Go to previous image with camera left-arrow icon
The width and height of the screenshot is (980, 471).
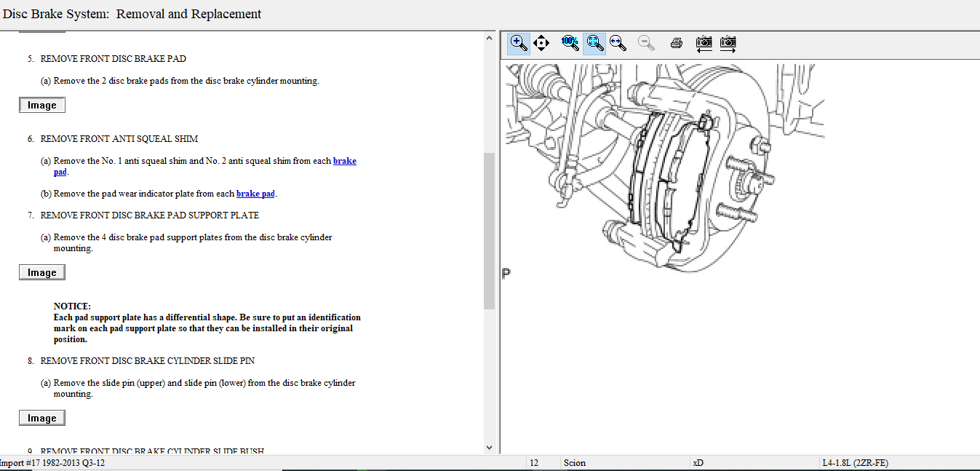[x=704, y=43]
